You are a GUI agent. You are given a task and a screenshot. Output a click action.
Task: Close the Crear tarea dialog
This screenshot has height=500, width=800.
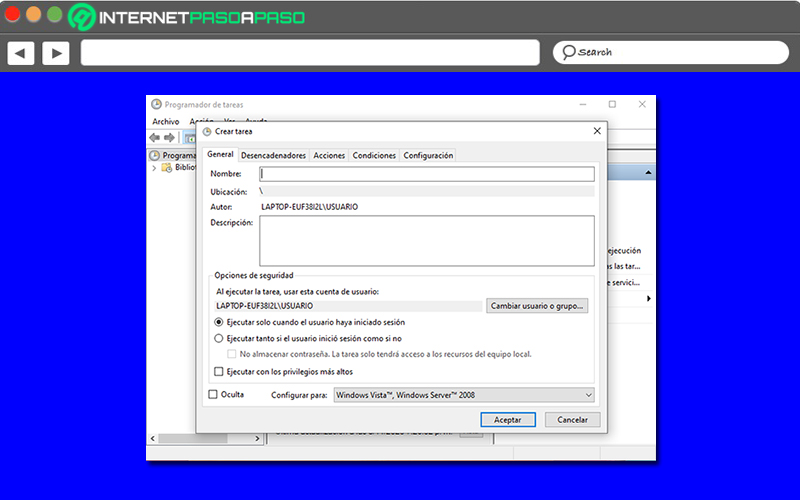coord(597,131)
